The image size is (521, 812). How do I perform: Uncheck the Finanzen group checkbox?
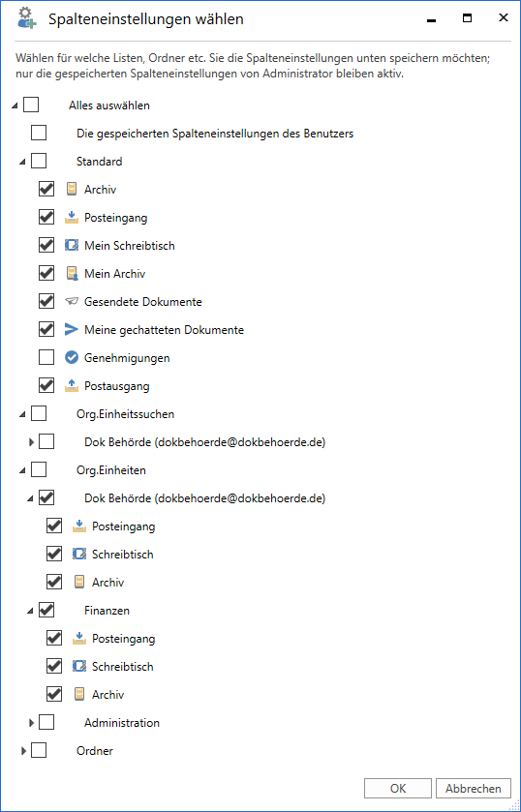click(46, 610)
